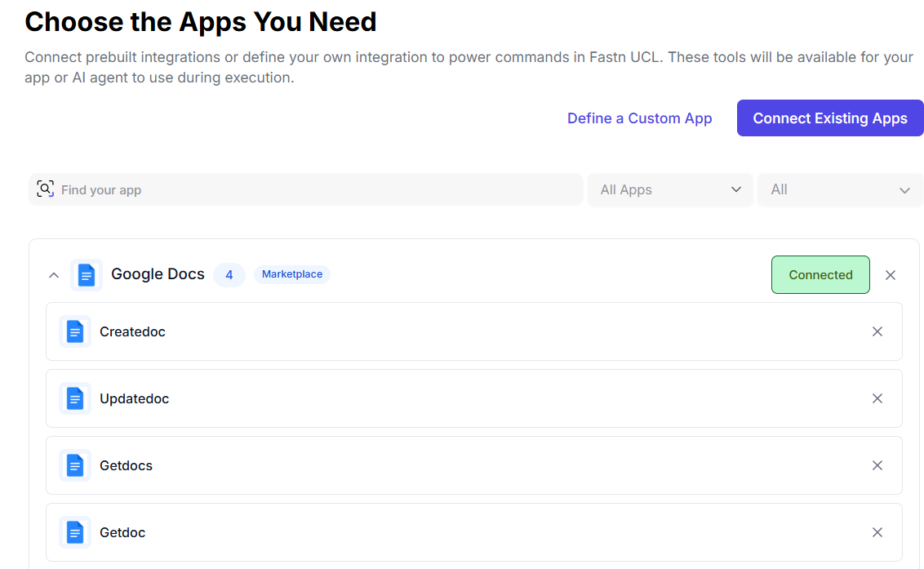Screen dimensions: 924x569
Task: Open the All Apps dropdown
Action: click(x=670, y=190)
